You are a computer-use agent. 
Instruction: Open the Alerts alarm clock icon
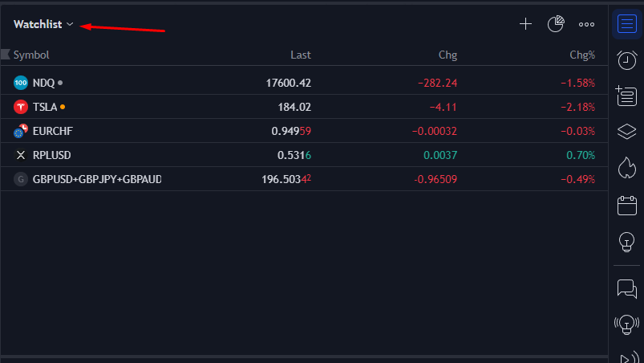point(626,60)
